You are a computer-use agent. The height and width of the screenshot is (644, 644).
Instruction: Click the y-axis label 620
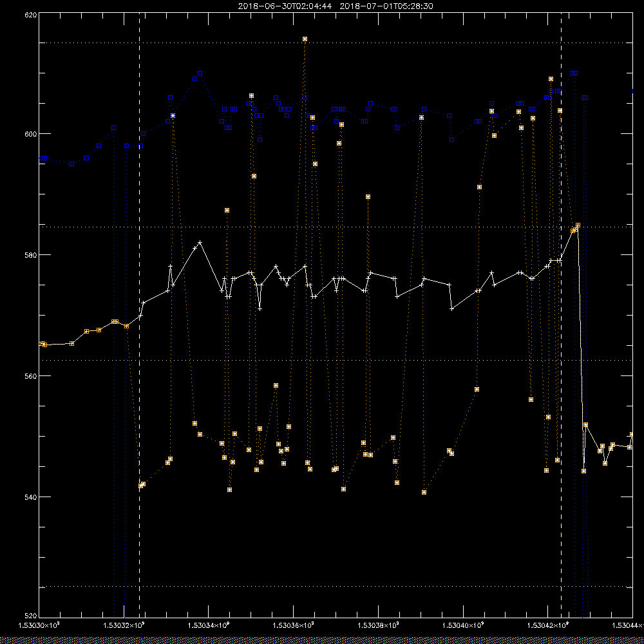point(31,15)
